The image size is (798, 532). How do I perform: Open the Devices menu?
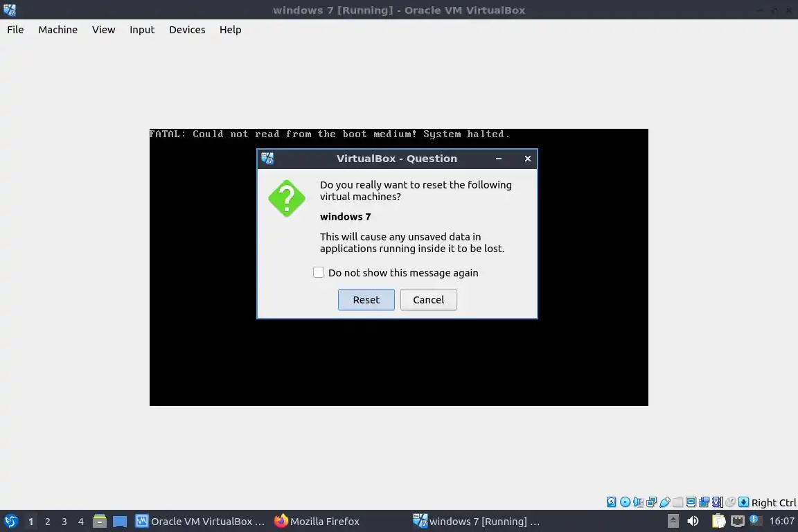coord(187,30)
